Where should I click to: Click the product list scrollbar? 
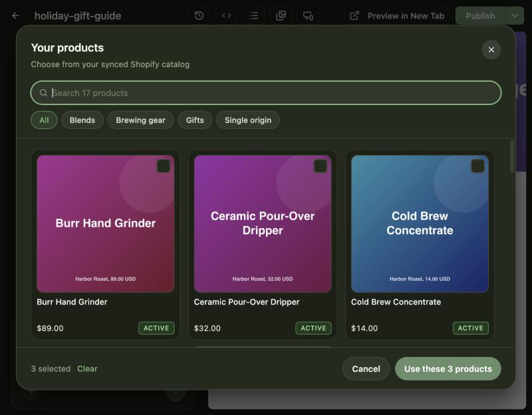512,157
